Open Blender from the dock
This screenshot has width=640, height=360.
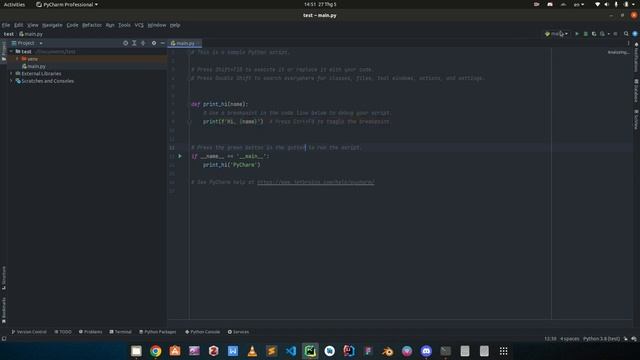[x=387, y=351]
